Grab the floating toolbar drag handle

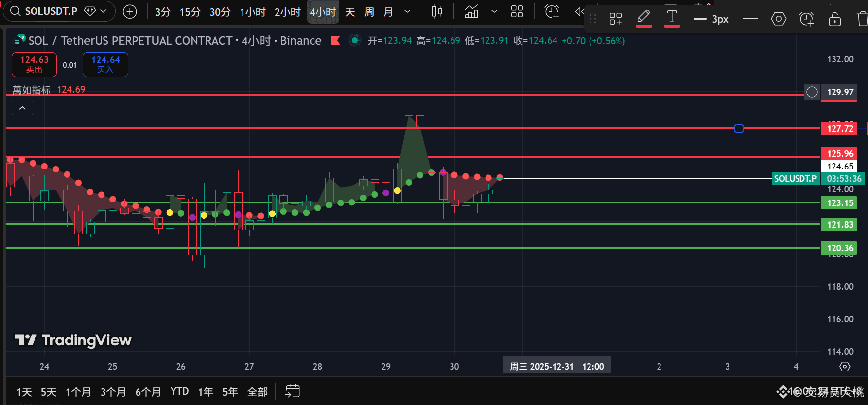593,19
